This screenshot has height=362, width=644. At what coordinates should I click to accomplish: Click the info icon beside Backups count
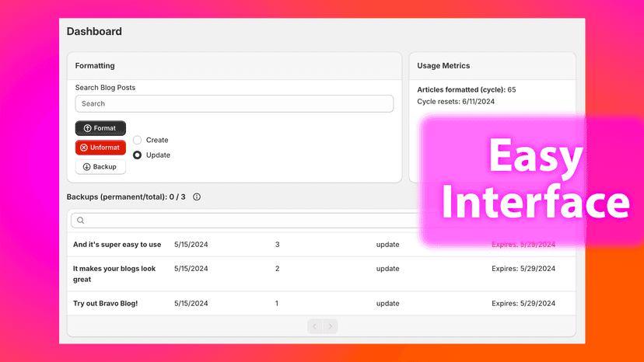point(197,197)
